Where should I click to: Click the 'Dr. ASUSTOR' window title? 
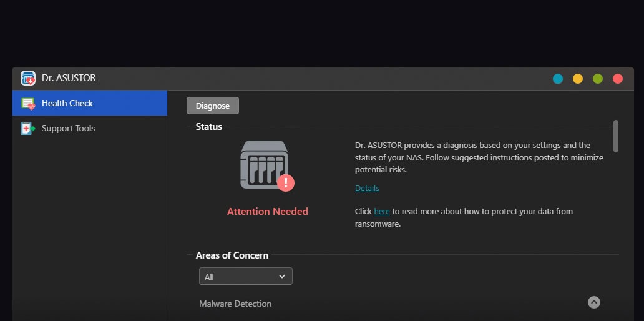69,78
